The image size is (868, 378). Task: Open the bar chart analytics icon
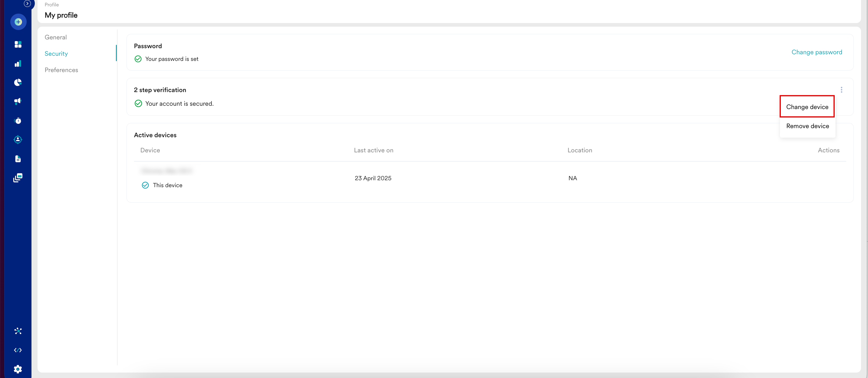click(x=18, y=64)
